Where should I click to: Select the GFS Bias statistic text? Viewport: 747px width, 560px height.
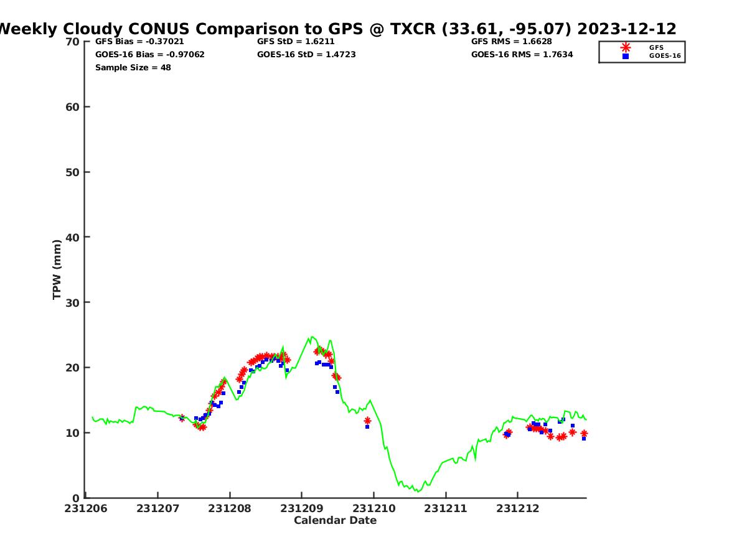pos(139,42)
